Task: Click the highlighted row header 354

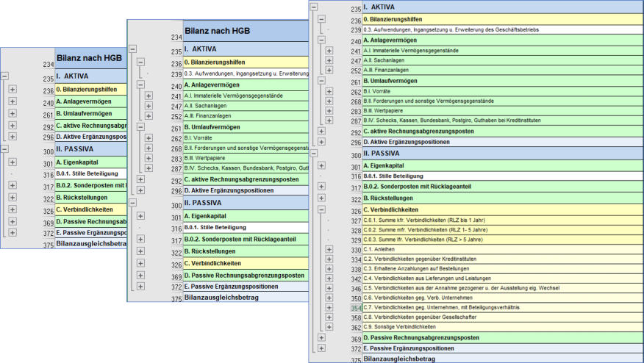Action: click(356, 308)
